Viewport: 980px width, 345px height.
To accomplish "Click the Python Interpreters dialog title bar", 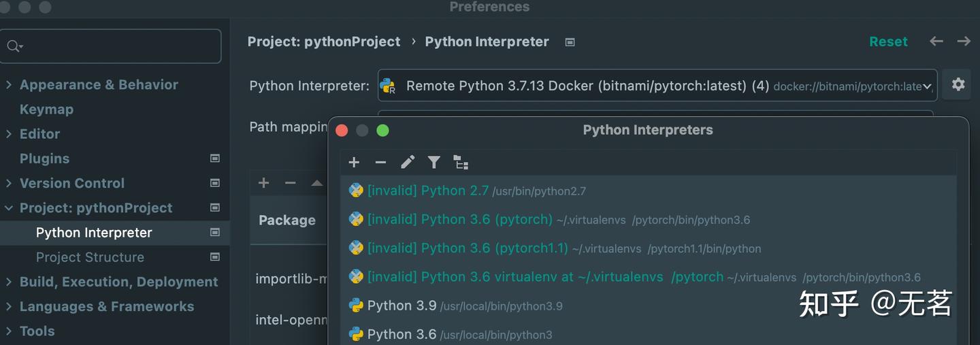I will 648,130.
